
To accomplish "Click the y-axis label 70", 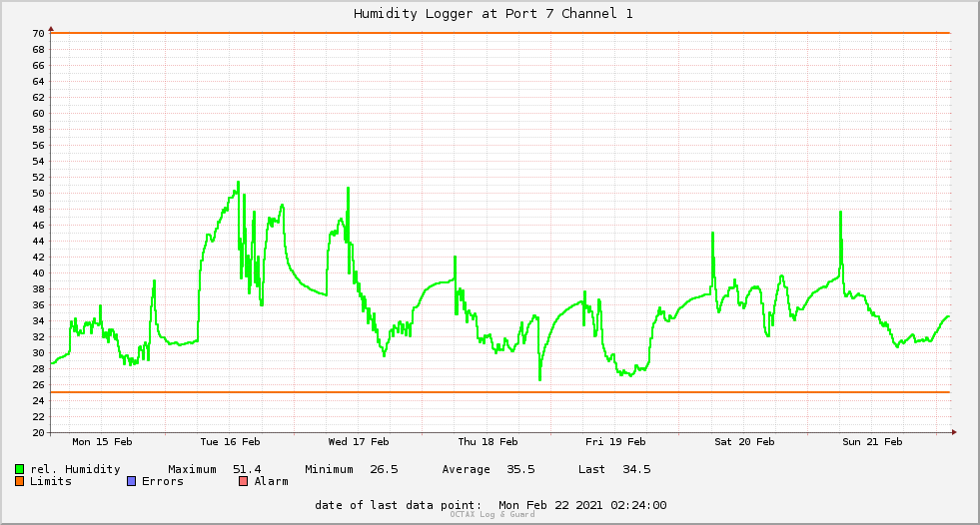I will [x=39, y=34].
